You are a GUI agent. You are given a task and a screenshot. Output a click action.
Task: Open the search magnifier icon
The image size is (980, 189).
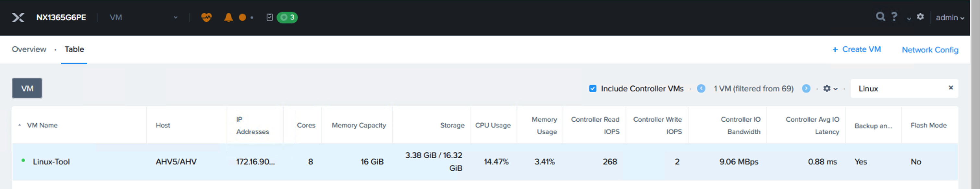[880, 17]
